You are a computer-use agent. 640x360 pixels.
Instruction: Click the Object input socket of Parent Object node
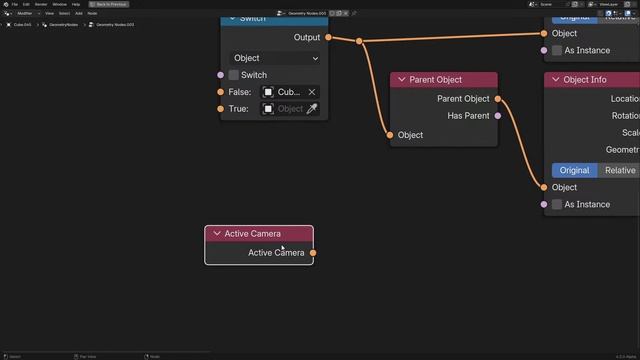[390, 135]
